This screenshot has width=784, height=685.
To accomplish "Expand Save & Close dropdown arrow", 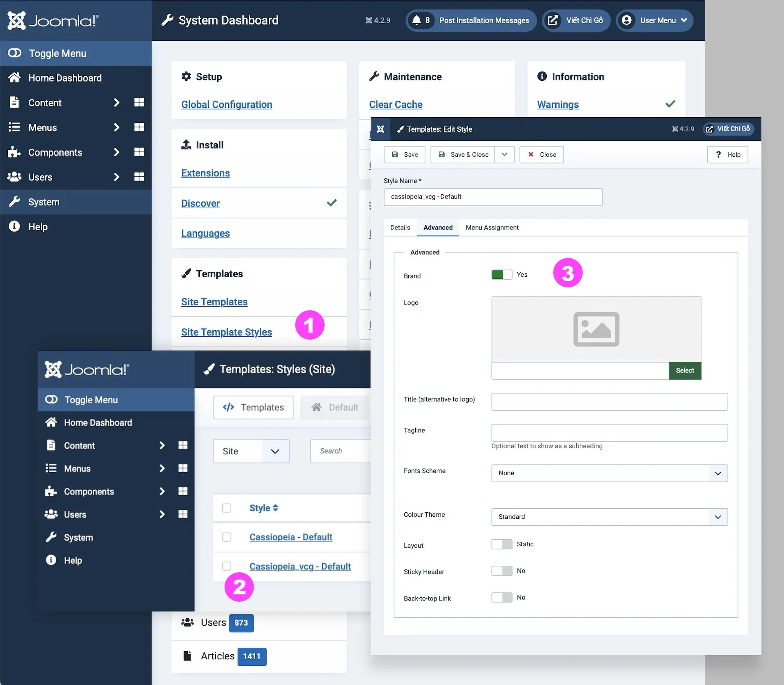I will 504,155.
